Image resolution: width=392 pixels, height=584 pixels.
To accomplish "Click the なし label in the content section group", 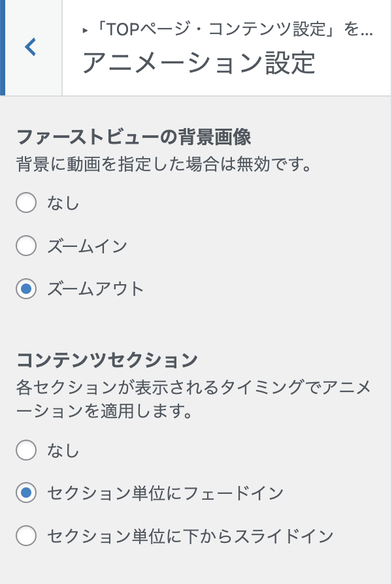I will click(63, 450).
